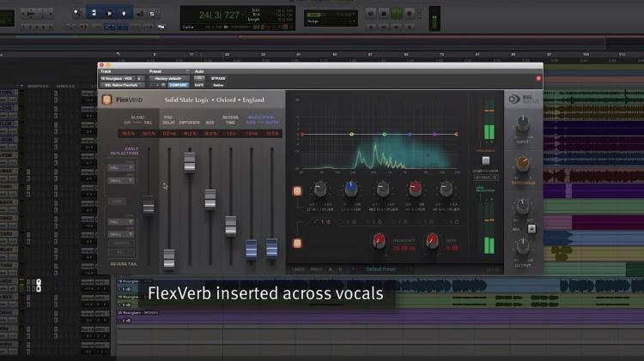
Task: Select the Grabber hand tool
Action: pyautogui.click(x=124, y=13)
